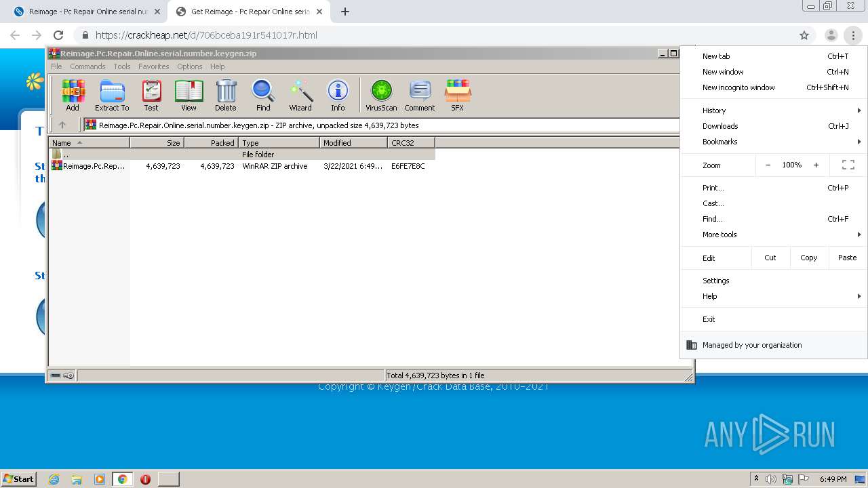Open WinRAR Commands menu
Viewport: 868px width, 488px height.
(x=87, y=66)
